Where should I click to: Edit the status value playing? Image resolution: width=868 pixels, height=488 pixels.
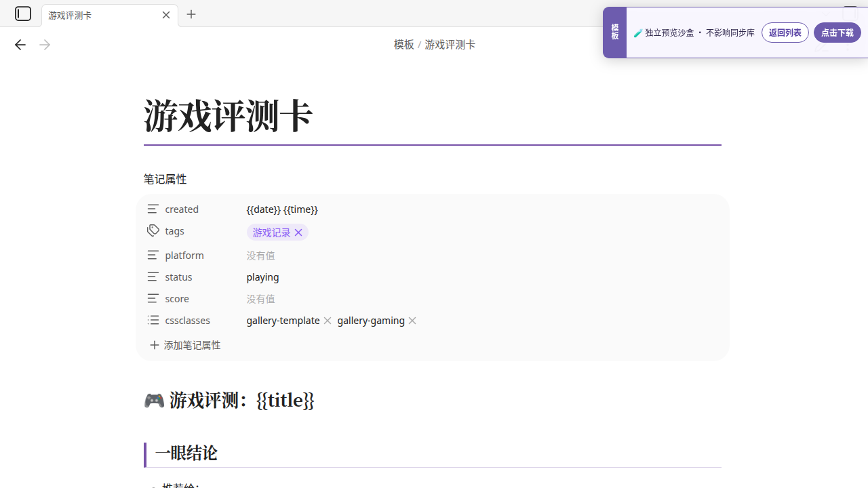(262, 277)
